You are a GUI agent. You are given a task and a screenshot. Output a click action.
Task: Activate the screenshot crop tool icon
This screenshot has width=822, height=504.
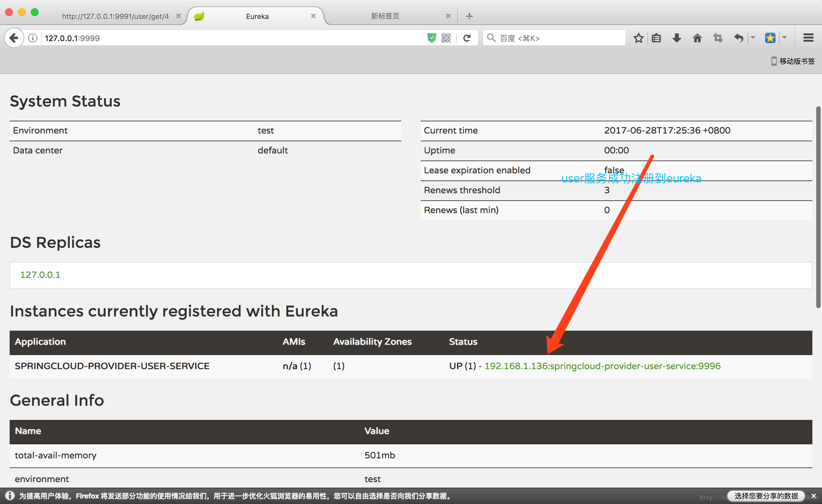click(718, 38)
